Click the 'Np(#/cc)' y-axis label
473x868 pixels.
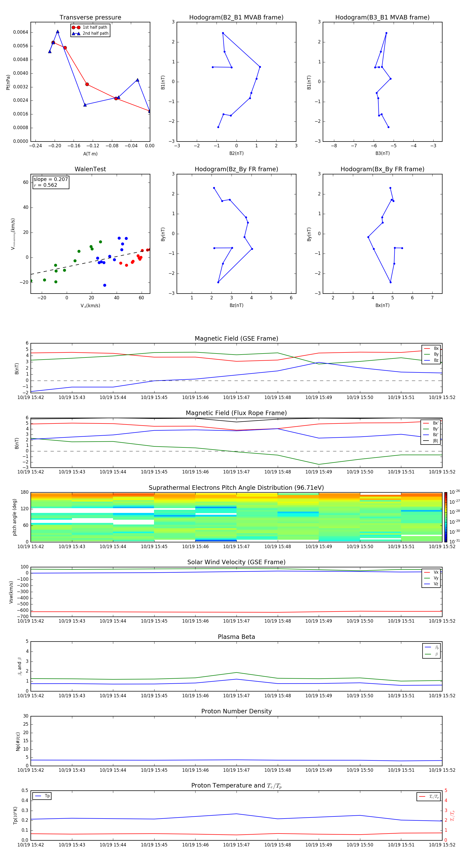(18, 741)
